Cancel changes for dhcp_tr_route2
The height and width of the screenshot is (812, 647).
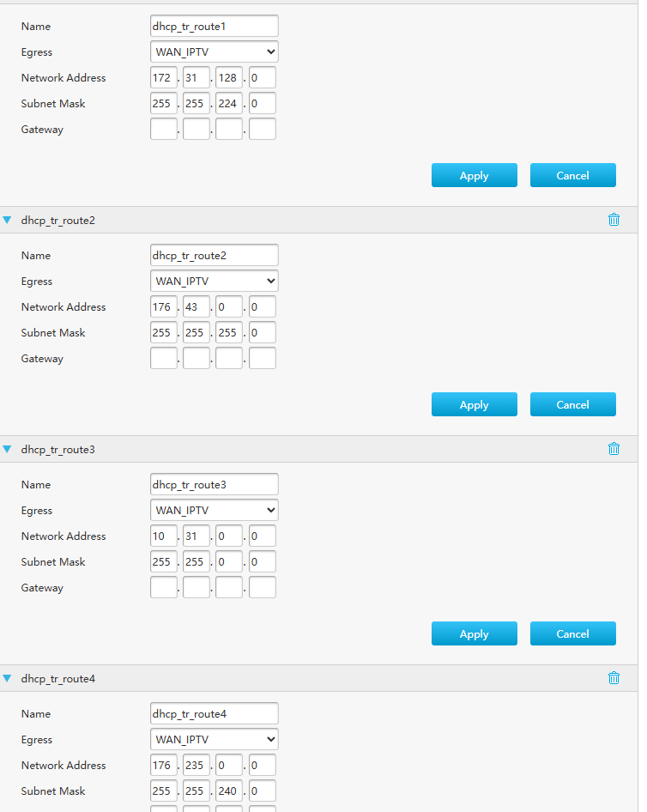573,404
